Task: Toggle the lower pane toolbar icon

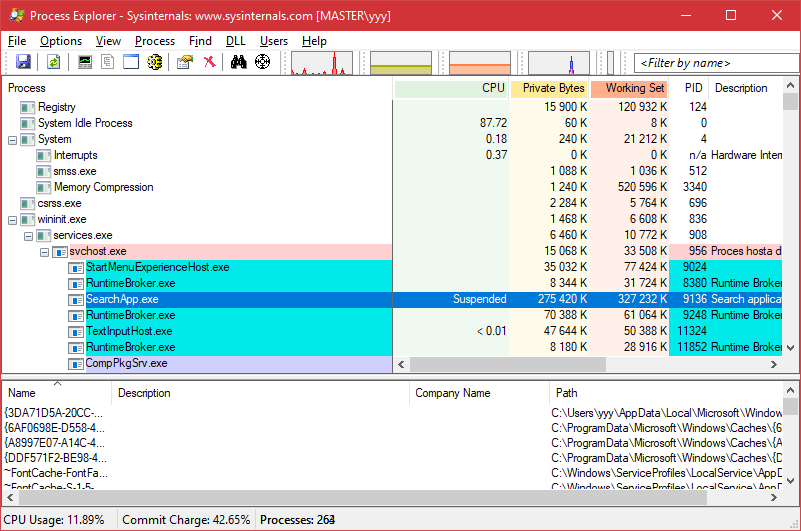Action: 130,62
